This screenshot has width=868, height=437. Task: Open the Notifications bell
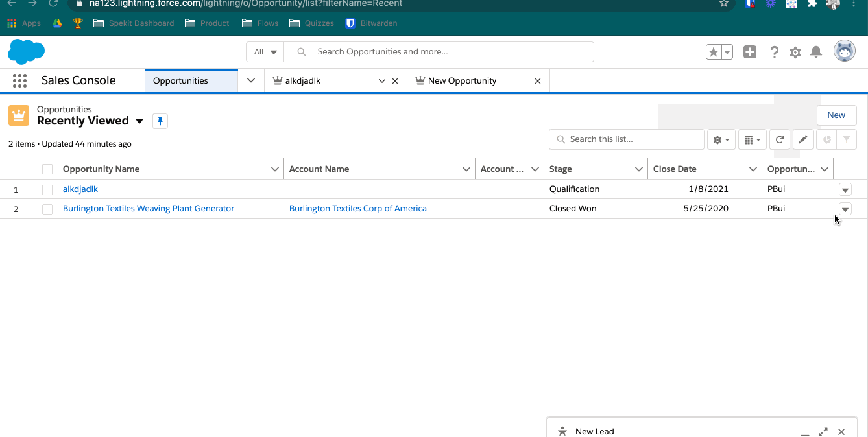pyautogui.click(x=817, y=53)
